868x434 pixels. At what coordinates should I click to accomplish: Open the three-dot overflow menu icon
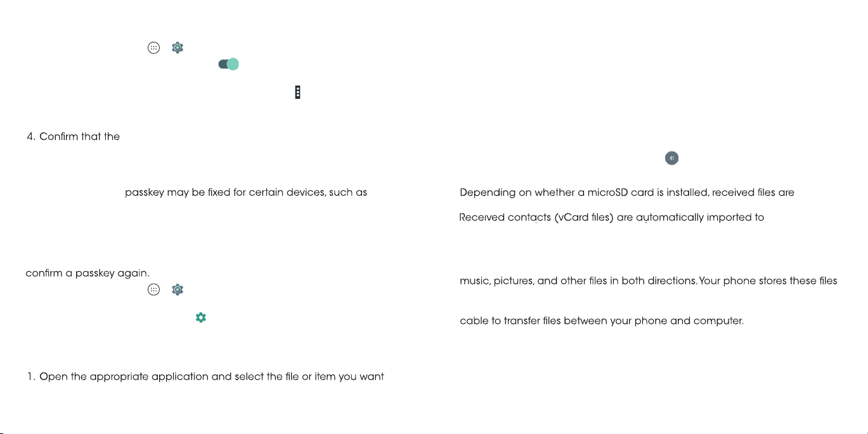point(297,93)
